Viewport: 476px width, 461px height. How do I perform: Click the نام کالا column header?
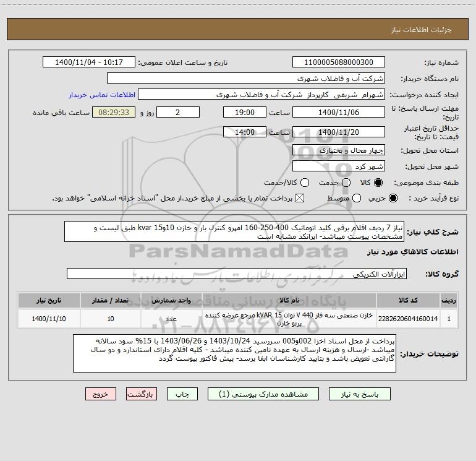(289, 300)
